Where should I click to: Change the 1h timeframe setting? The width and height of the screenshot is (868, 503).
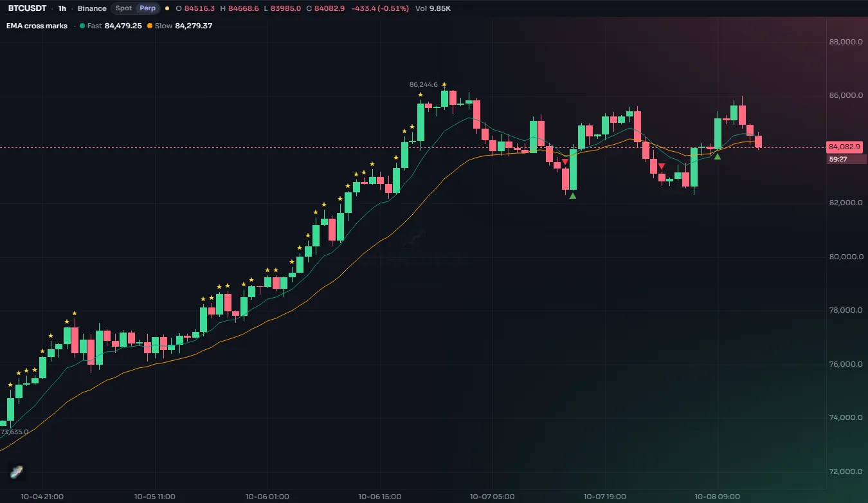point(62,8)
